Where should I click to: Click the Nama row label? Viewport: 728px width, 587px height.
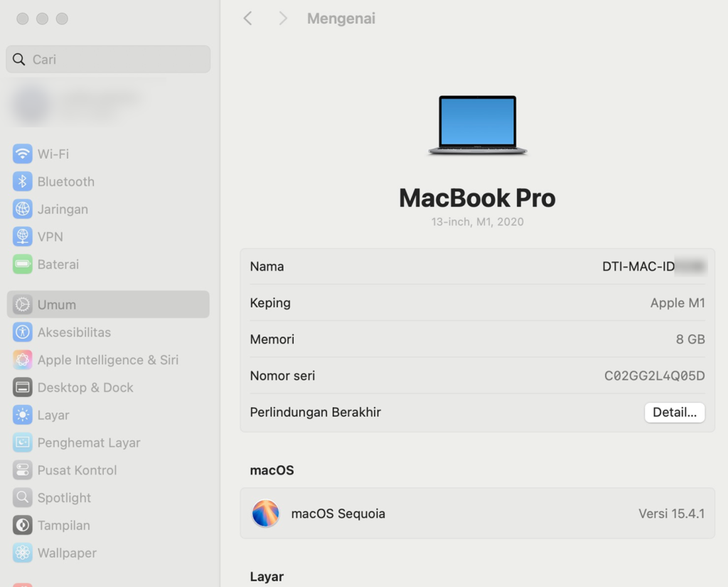point(267,266)
